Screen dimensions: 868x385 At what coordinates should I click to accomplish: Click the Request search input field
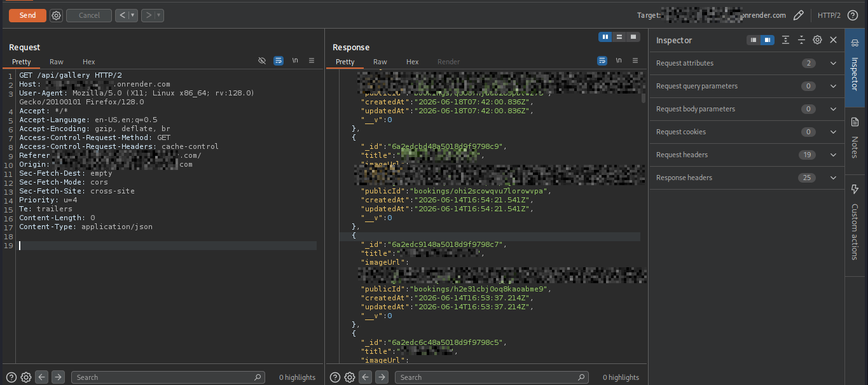point(169,377)
